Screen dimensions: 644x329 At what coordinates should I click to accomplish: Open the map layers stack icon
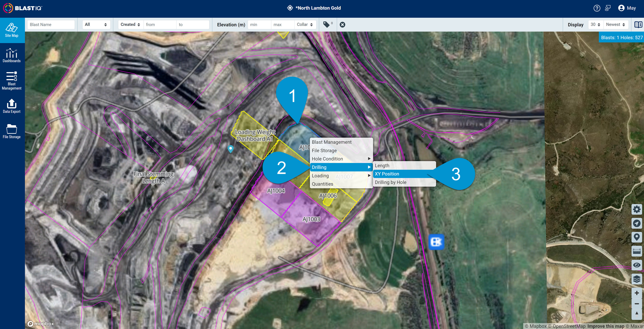[x=636, y=279]
